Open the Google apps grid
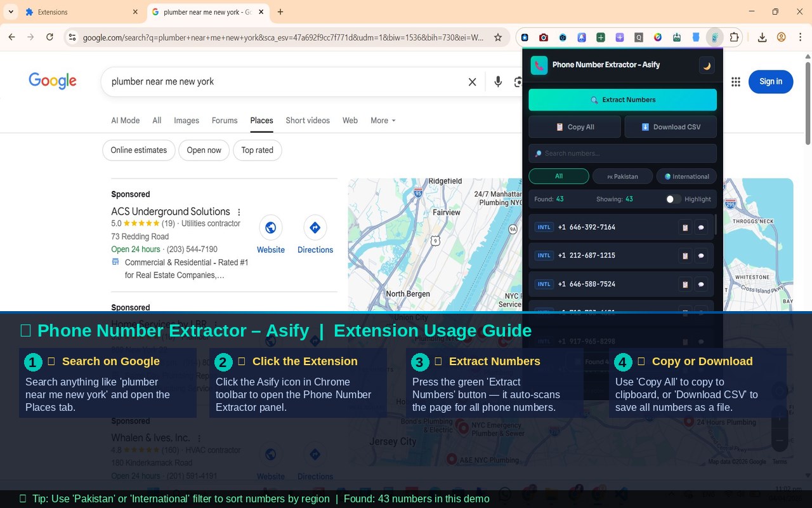812x508 pixels. [x=736, y=81]
